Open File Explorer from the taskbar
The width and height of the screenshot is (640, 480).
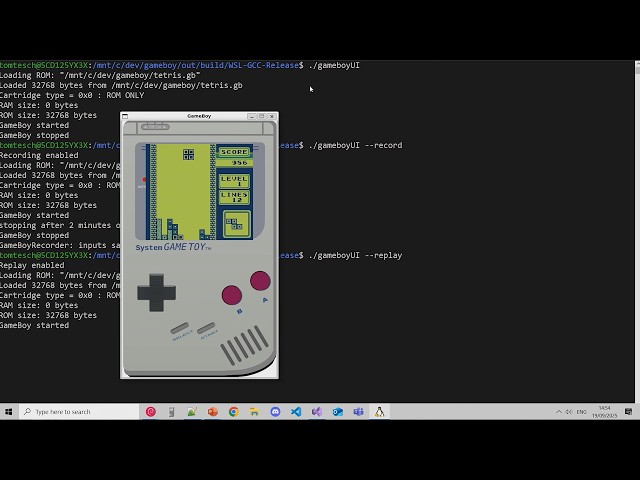pyautogui.click(x=254, y=412)
